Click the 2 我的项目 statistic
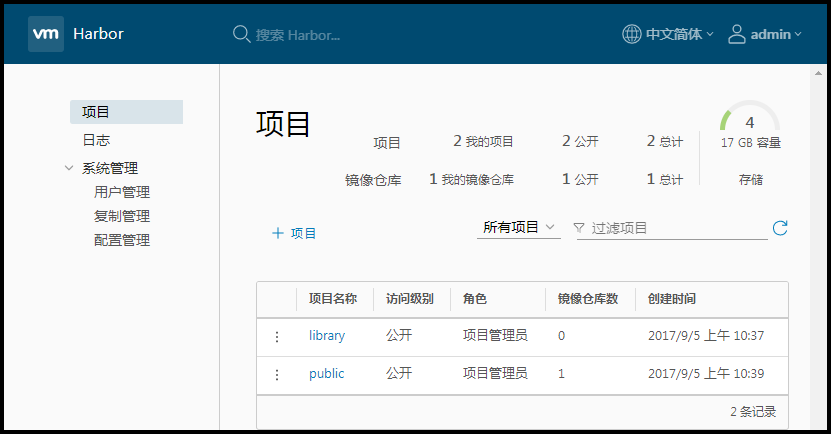Screen dimensions: 831x434 tap(483, 141)
